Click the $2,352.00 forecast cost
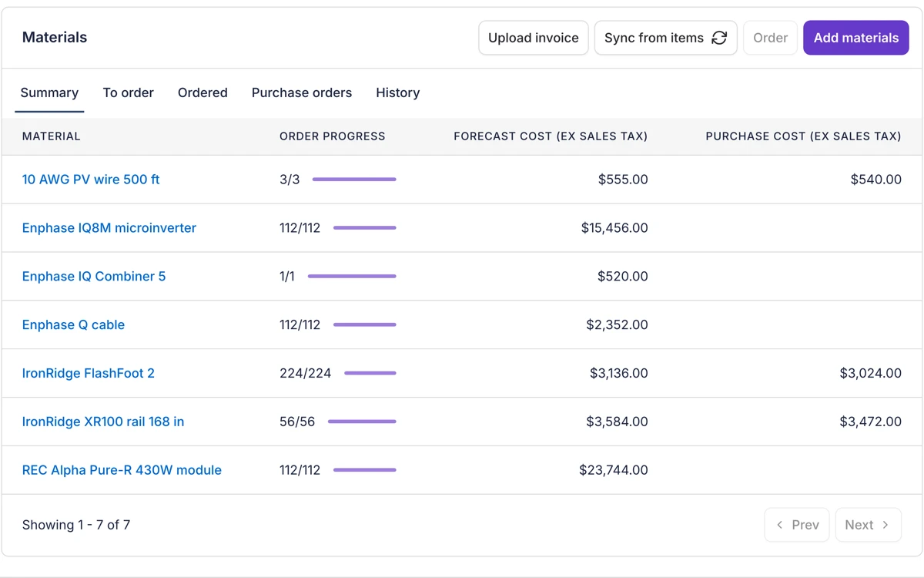This screenshot has height=578, width=924. pyautogui.click(x=618, y=325)
